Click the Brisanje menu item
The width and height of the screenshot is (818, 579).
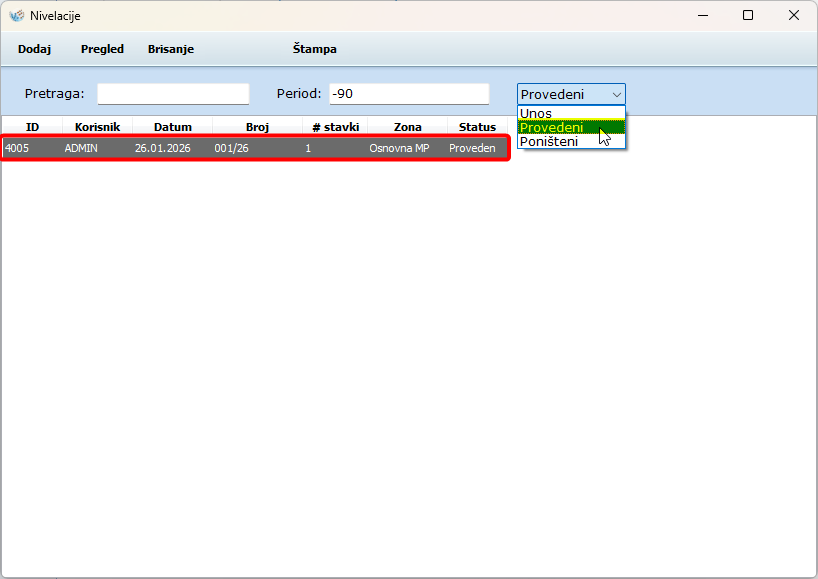(x=171, y=49)
